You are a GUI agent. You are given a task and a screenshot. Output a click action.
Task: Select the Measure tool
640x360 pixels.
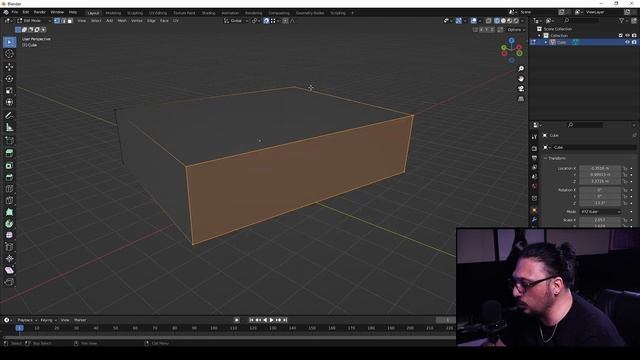[9, 127]
